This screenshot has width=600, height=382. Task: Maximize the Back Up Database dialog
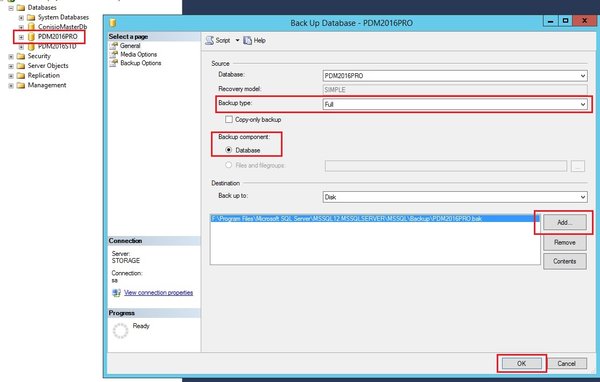pos(565,21)
